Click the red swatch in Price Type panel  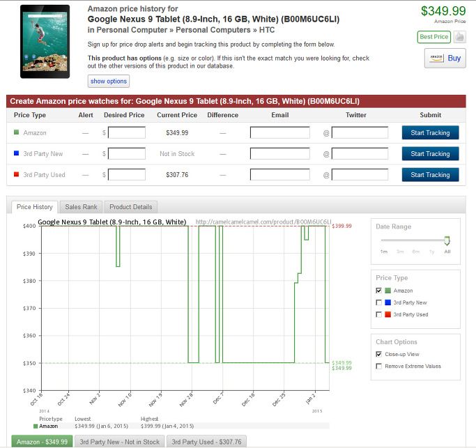coord(387,314)
